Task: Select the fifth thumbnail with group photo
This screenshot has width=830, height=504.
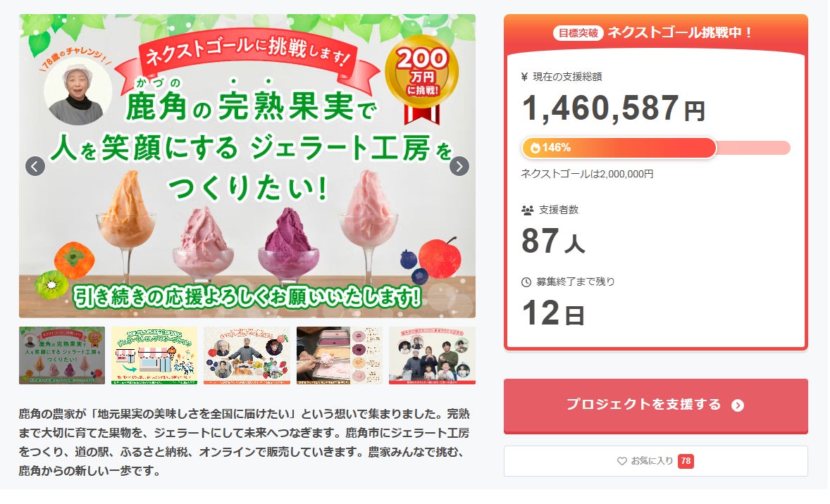Action: pos(432,355)
